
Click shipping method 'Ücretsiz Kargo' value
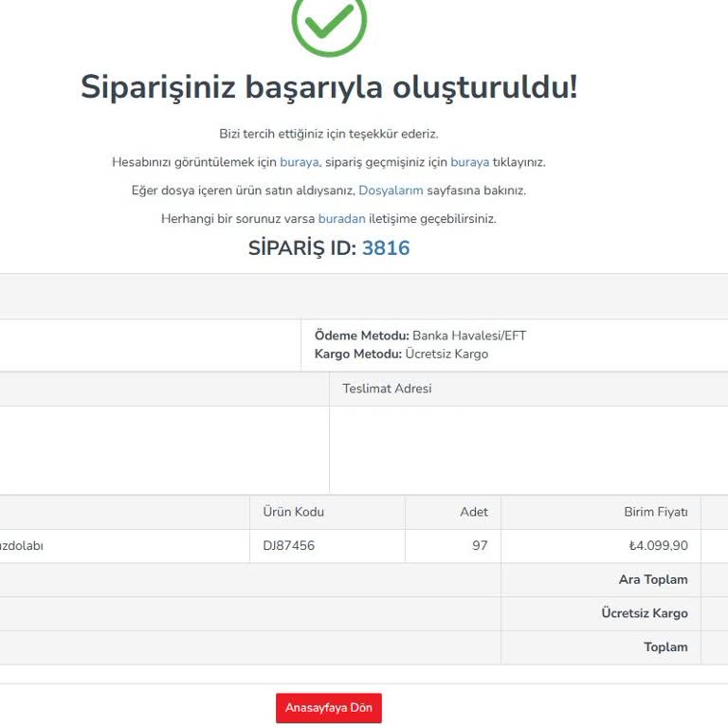point(446,354)
